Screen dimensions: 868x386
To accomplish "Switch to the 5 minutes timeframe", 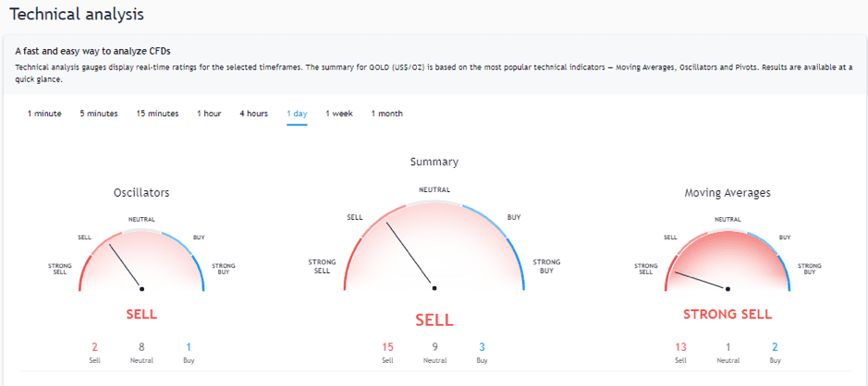I will (x=98, y=114).
